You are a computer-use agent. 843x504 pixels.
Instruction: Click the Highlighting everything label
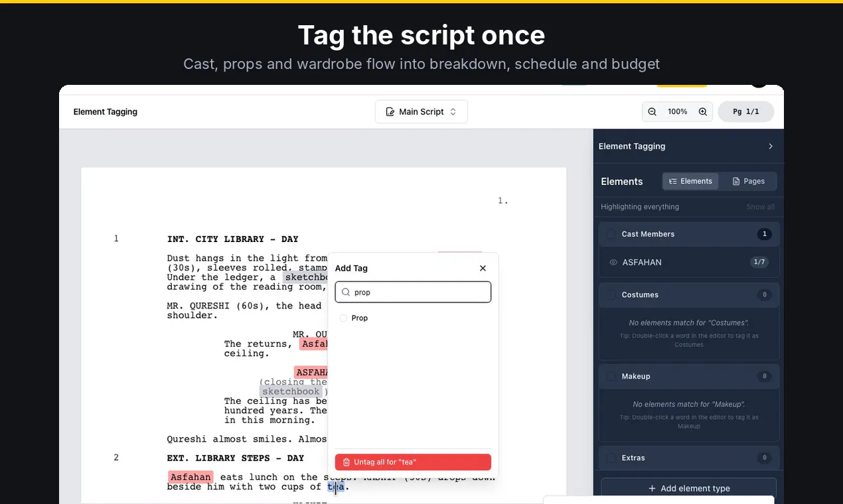click(640, 207)
